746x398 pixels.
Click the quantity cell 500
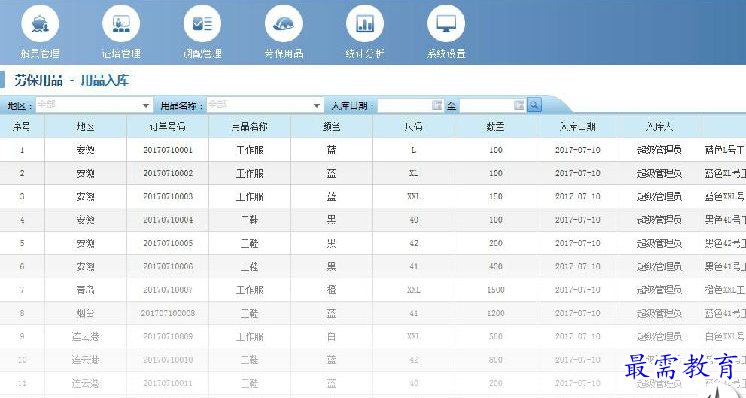click(495, 336)
